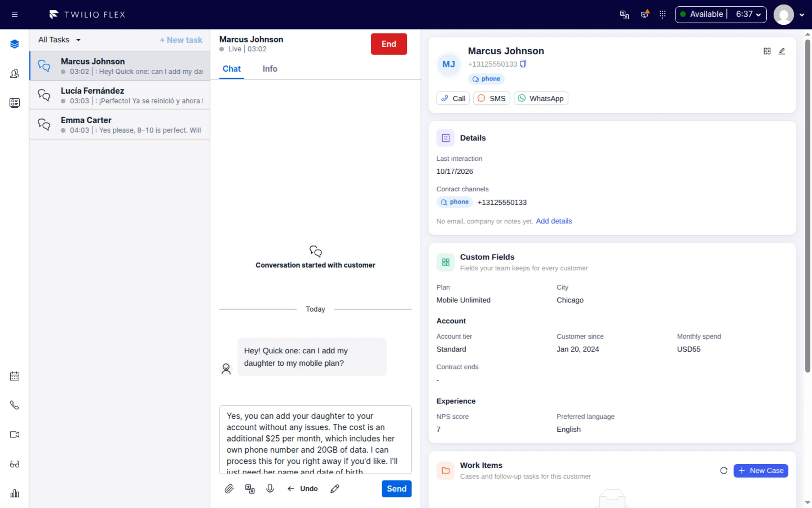Send the drafted reply

coord(397,489)
